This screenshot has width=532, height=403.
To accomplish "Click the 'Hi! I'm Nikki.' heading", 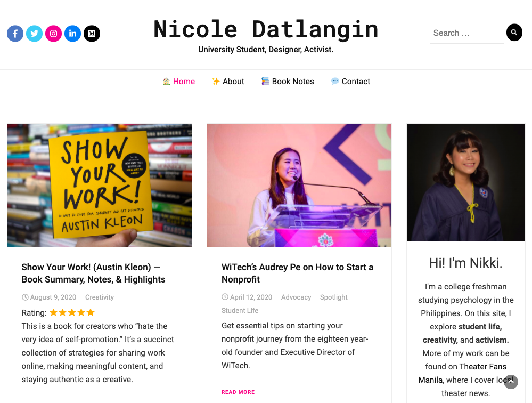I will point(466,263).
